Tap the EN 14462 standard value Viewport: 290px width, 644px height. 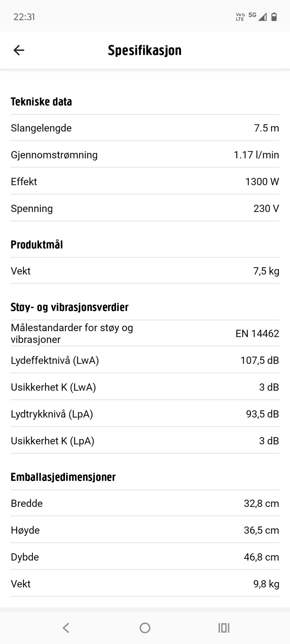pyautogui.click(x=257, y=333)
